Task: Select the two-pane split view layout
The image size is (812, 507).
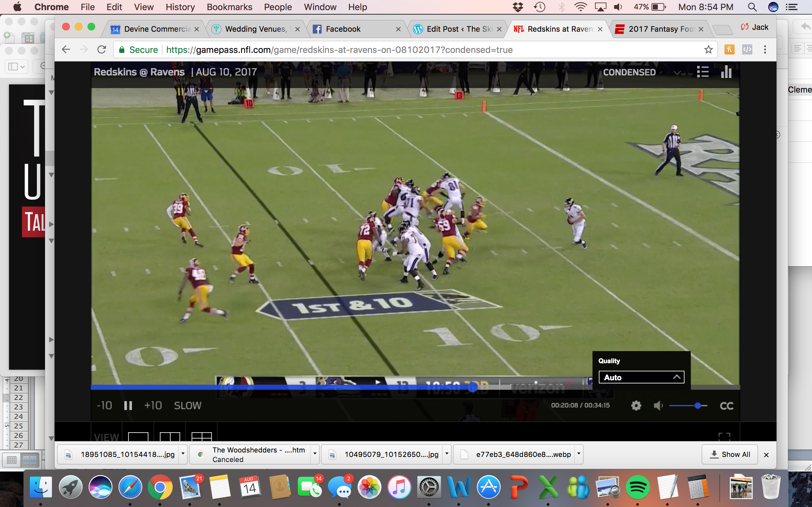Action: click(x=170, y=436)
